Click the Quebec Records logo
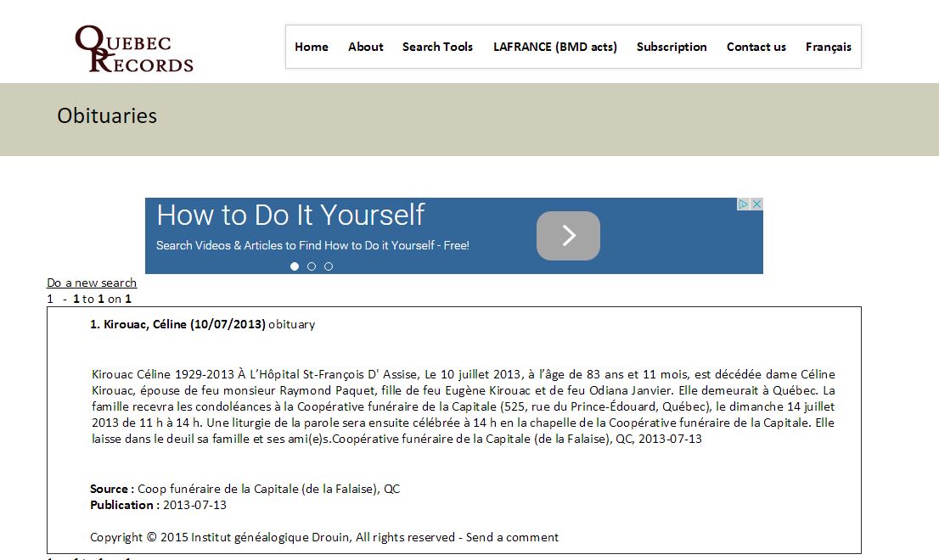Screen dimensions: 939x560 (134, 49)
